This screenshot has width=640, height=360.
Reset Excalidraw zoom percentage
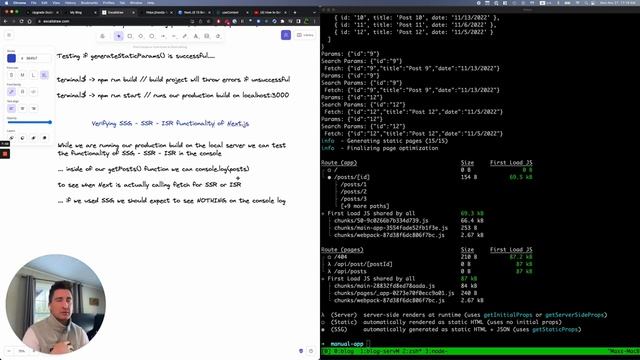(x=22, y=351)
